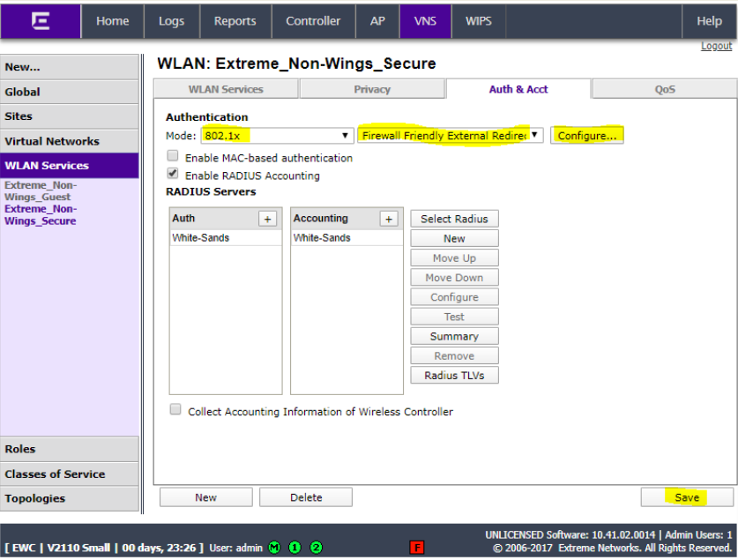
Task: Add a server with Auth plus button
Action: [267, 219]
